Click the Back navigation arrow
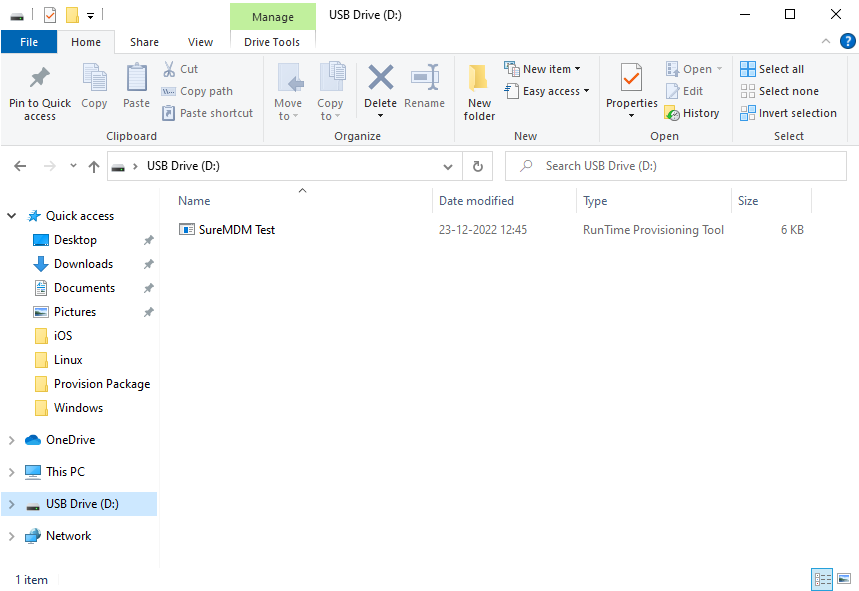This screenshot has height=591, width=859. 20,166
